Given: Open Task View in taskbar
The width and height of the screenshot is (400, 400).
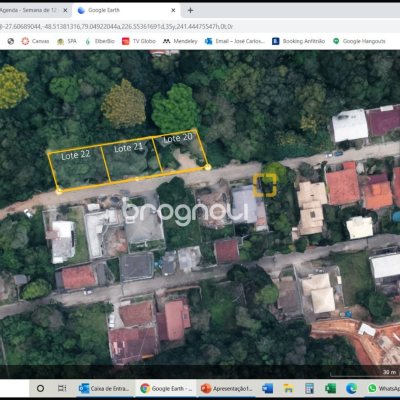Looking at the screenshot, I should click(x=62, y=388).
